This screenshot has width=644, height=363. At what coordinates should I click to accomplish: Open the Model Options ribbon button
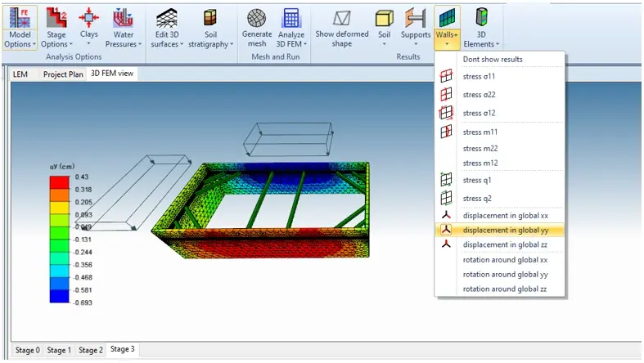[x=20, y=28]
